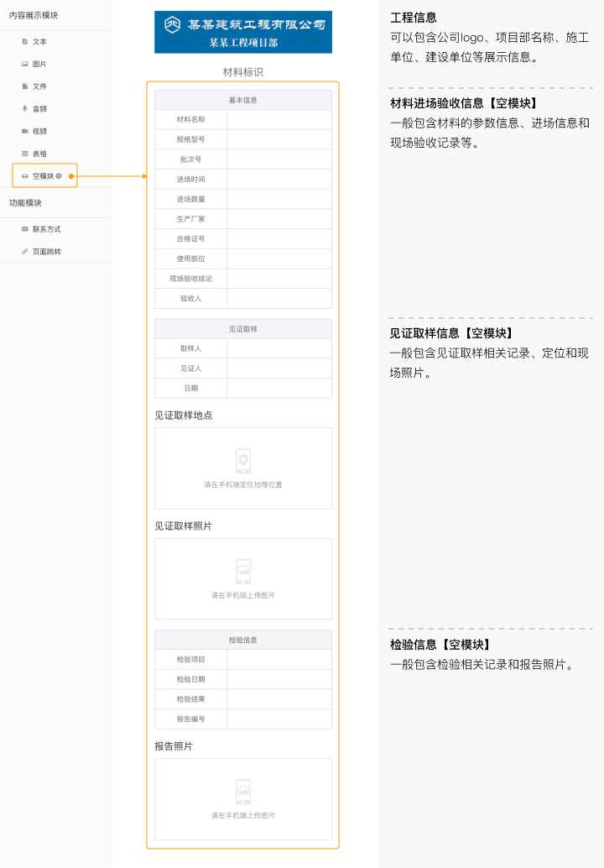Click the 日期 value field
This screenshot has height=868, width=604.
(x=279, y=389)
